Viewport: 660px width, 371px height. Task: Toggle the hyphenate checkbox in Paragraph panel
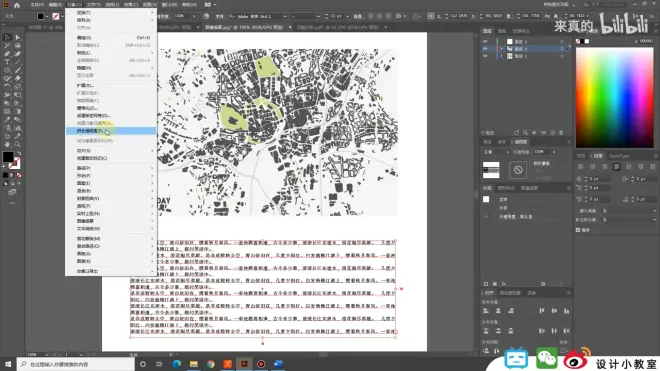pos(578,230)
